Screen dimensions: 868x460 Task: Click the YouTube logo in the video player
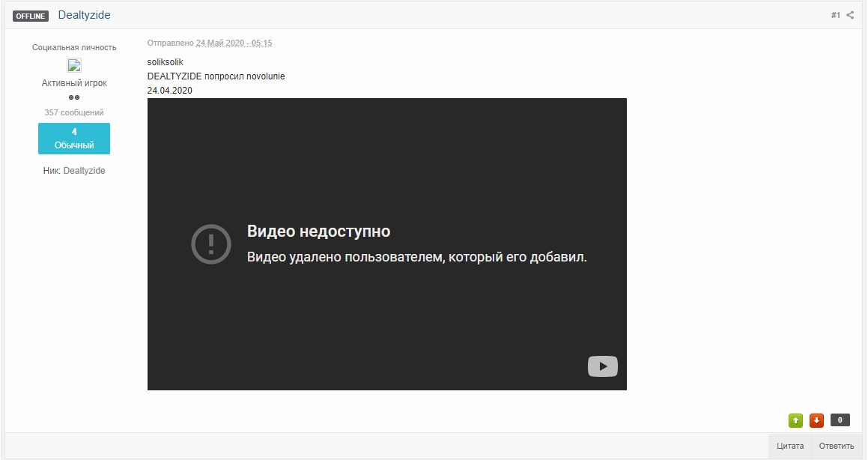point(602,366)
